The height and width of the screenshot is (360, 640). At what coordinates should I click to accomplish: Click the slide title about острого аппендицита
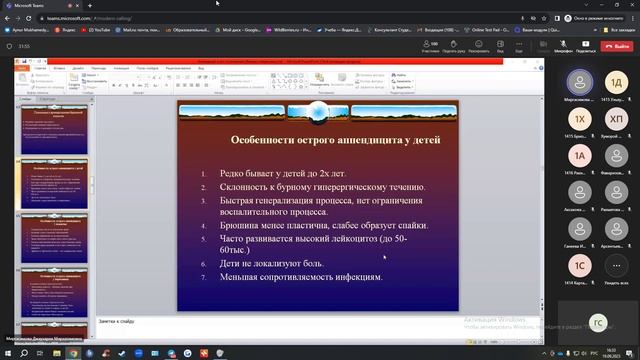[335, 140]
